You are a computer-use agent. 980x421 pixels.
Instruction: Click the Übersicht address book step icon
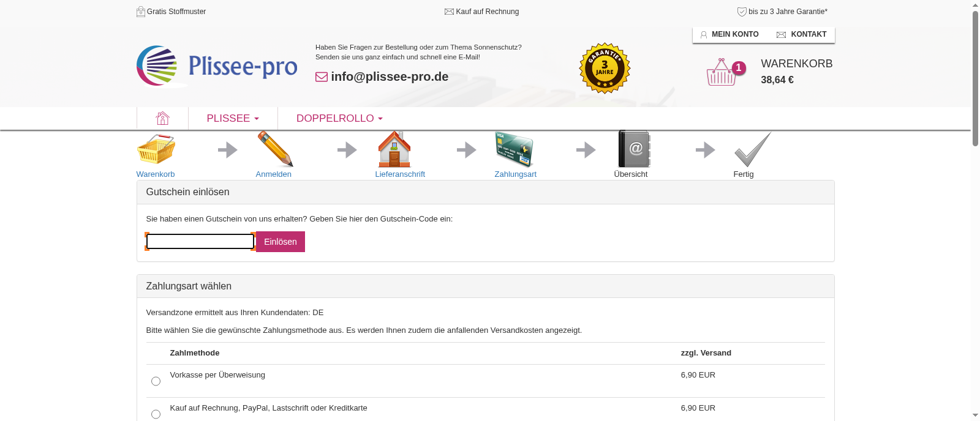[634, 149]
